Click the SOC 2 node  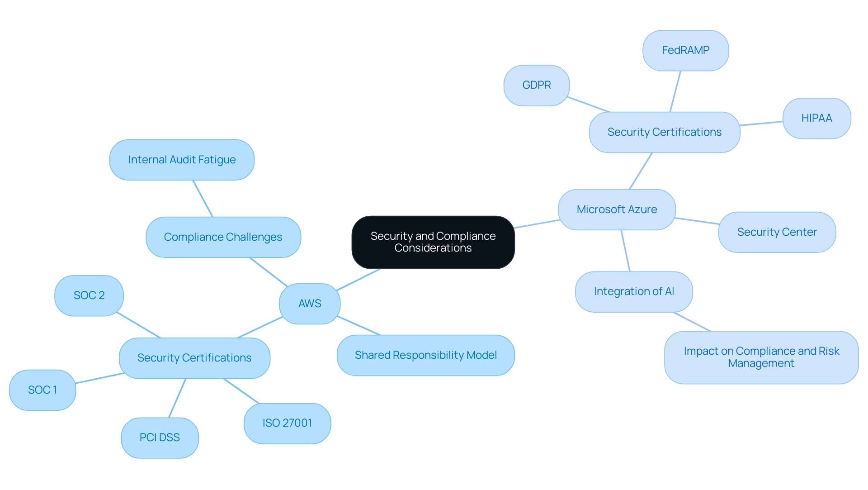pyautogui.click(x=90, y=292)
